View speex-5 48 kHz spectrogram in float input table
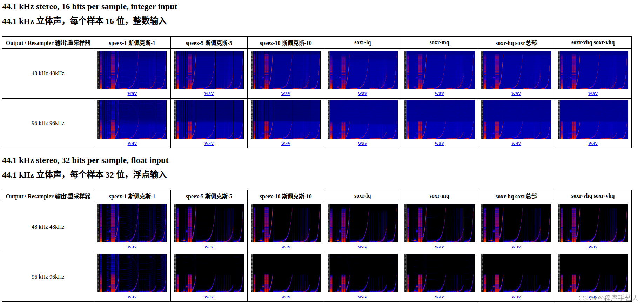The height and width of the screenshot is (305, 644). click(x=209, y=223)
